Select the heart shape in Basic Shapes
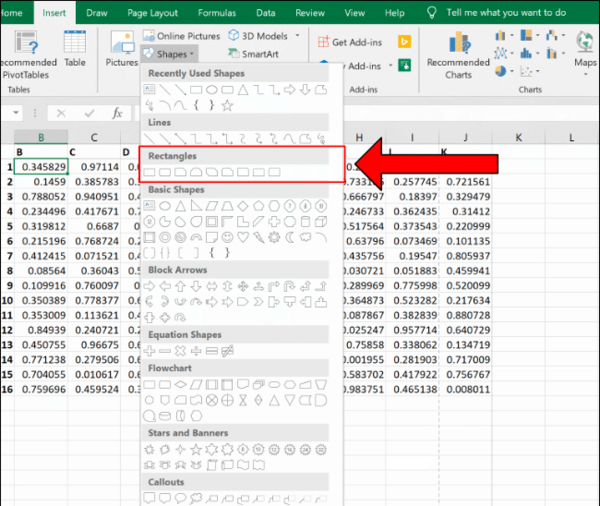 click(x=243, y=237)
